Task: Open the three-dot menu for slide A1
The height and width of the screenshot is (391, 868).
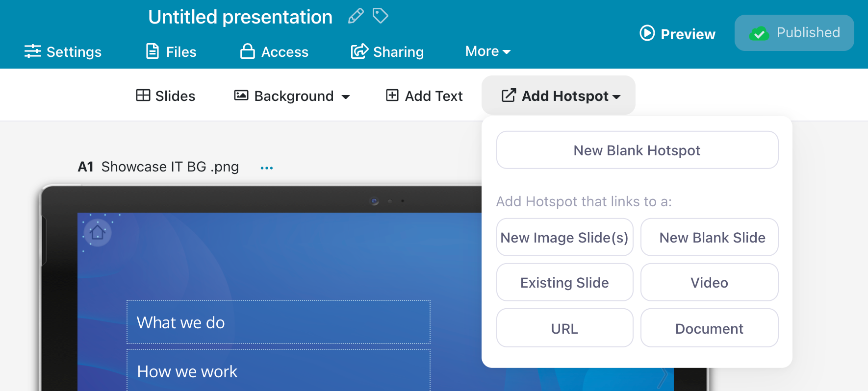Action: click(x=267, y=168)
